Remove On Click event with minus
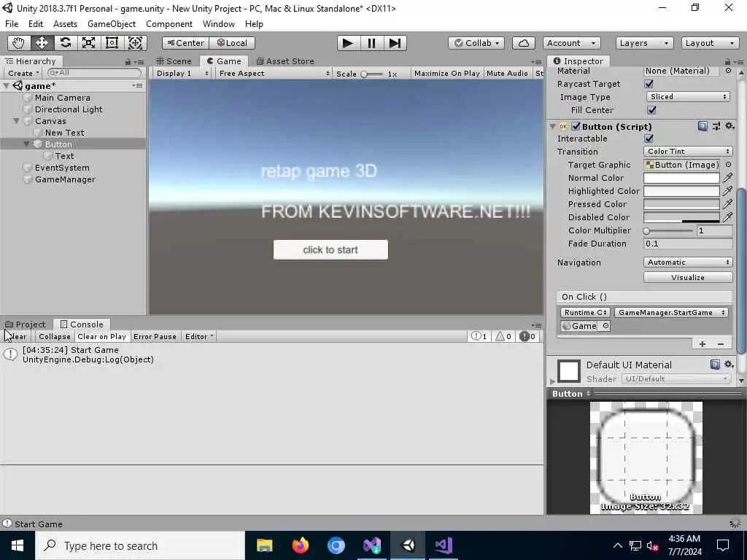The image size is (747, 560). point(721,344)
